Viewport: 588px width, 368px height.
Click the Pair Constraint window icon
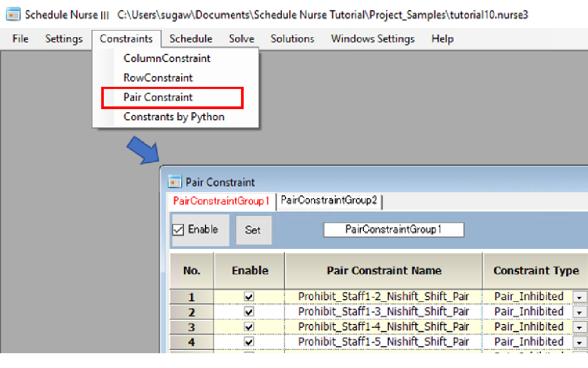[x=174, y=182]
